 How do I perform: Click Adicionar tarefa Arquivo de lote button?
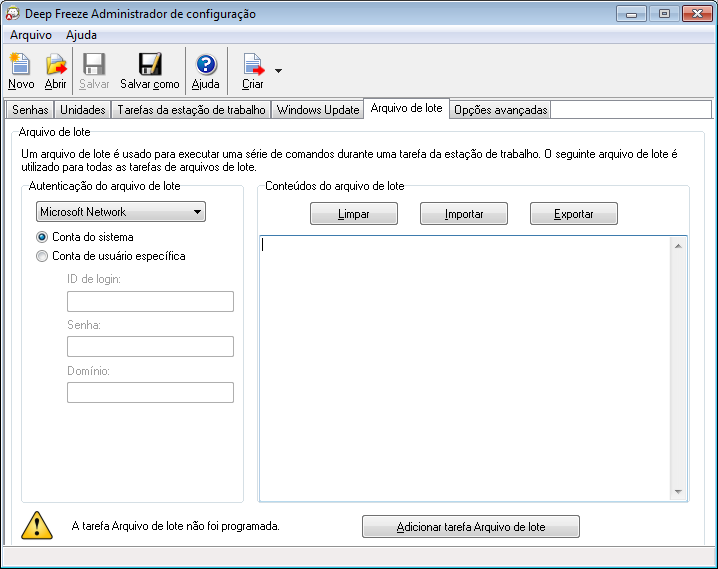pos(470,527)
